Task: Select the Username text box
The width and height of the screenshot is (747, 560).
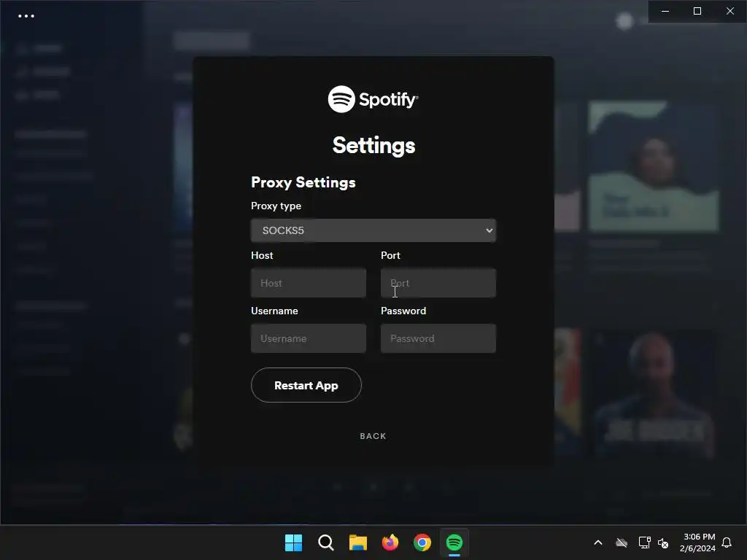Action: click(x=309, y=338)
